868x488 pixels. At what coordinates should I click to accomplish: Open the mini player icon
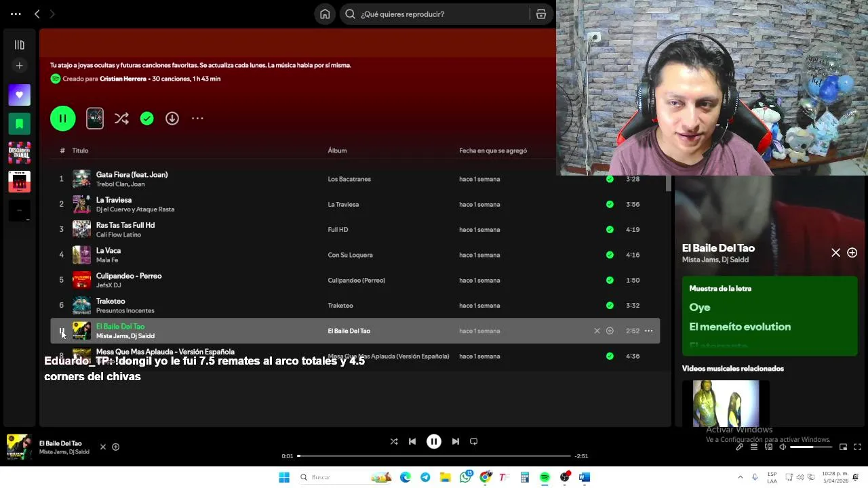[843, 447]
